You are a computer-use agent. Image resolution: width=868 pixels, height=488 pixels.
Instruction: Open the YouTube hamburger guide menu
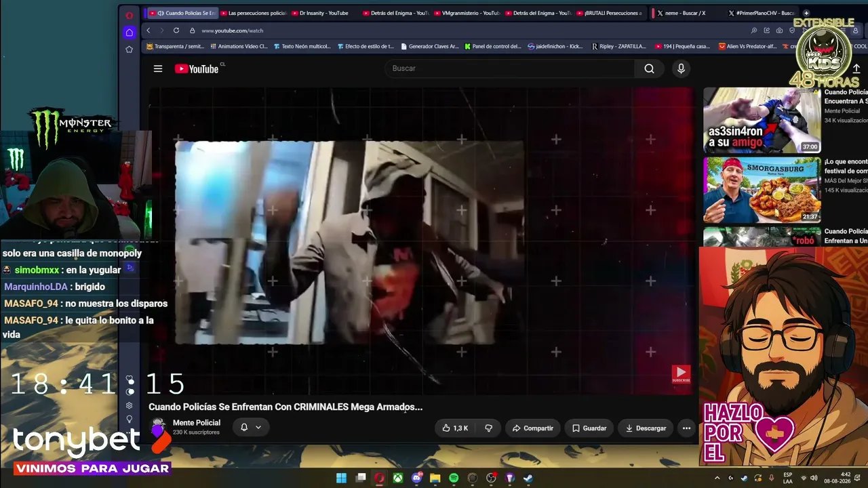point(158,68)
